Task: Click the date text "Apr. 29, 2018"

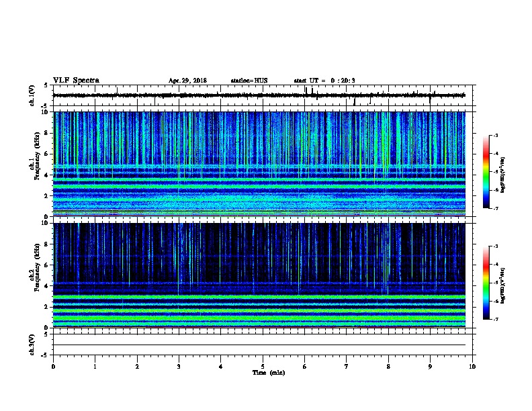Action: [x=187, y=81]
